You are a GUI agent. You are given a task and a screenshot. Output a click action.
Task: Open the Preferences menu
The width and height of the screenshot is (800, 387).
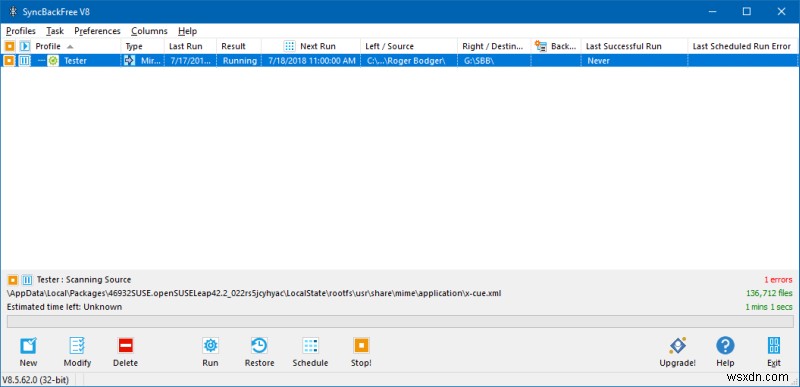97,31
